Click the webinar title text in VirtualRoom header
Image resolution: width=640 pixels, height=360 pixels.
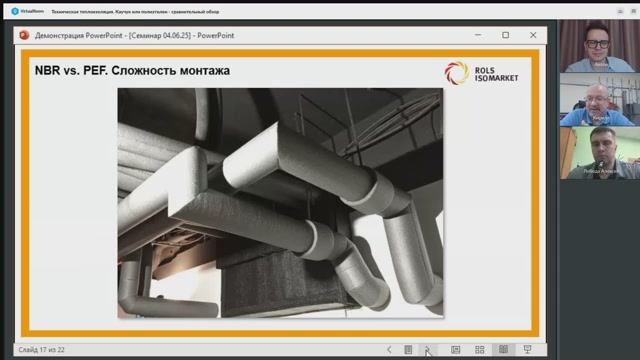tap(135, 12)
